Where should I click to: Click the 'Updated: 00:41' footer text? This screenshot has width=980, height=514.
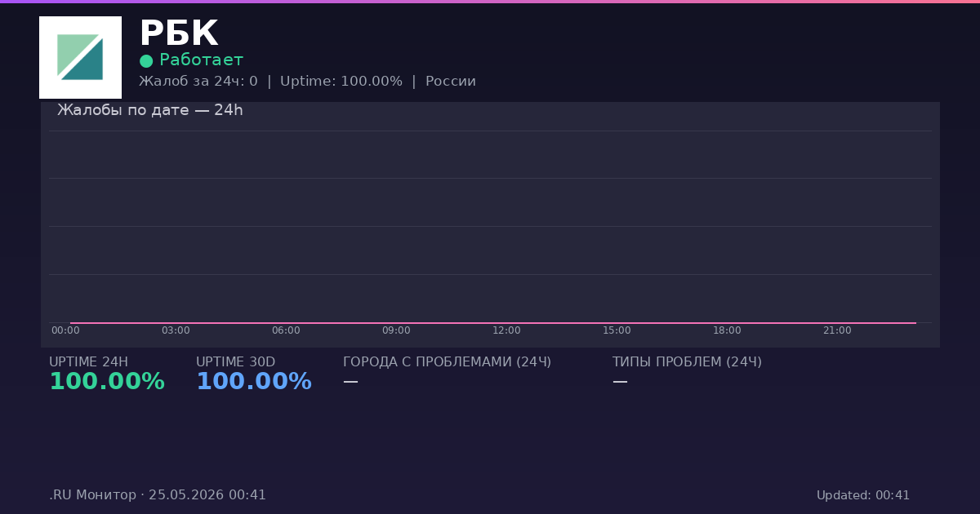click(863, 495)
